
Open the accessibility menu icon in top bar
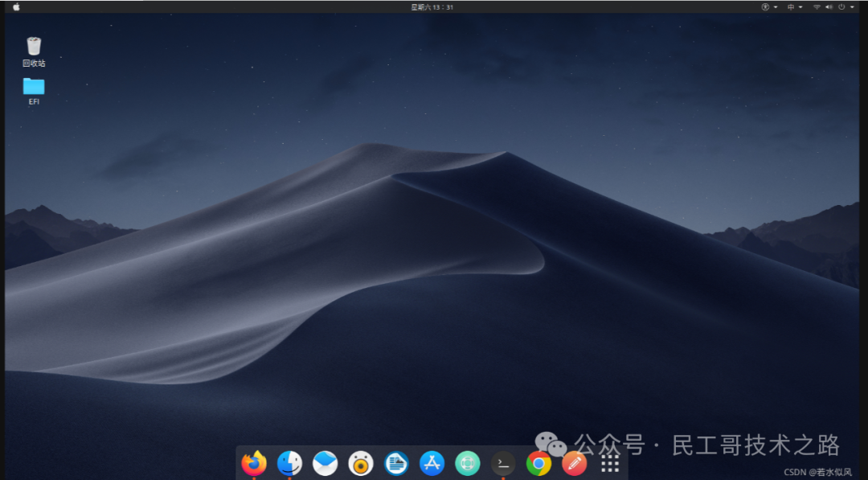pyautogui.click(x=766, y=7)
